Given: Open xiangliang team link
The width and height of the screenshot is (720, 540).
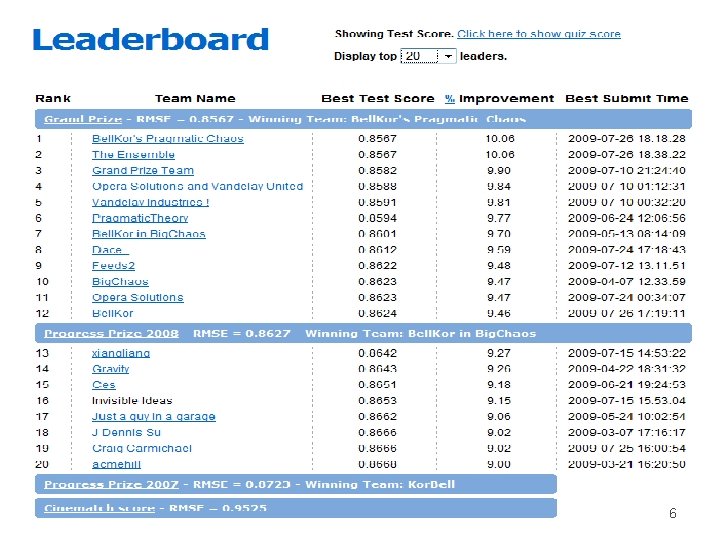Looking at the screenshot, I should click(121, 353).
